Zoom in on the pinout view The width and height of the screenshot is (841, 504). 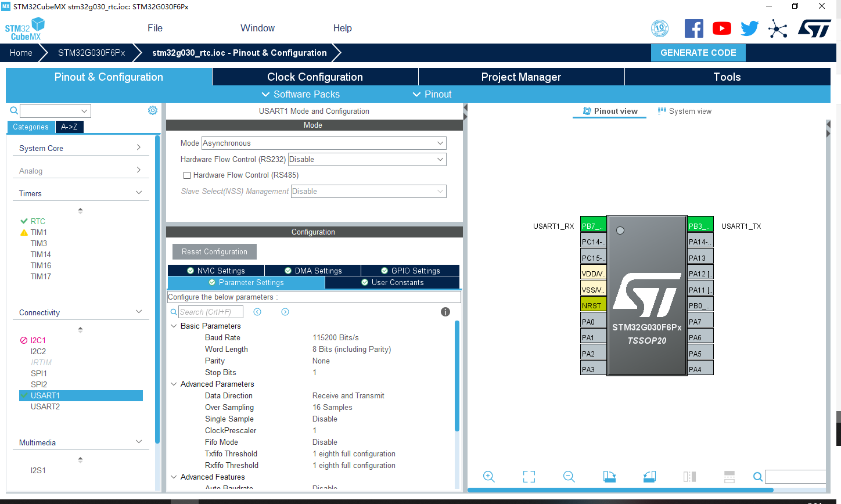489,477
